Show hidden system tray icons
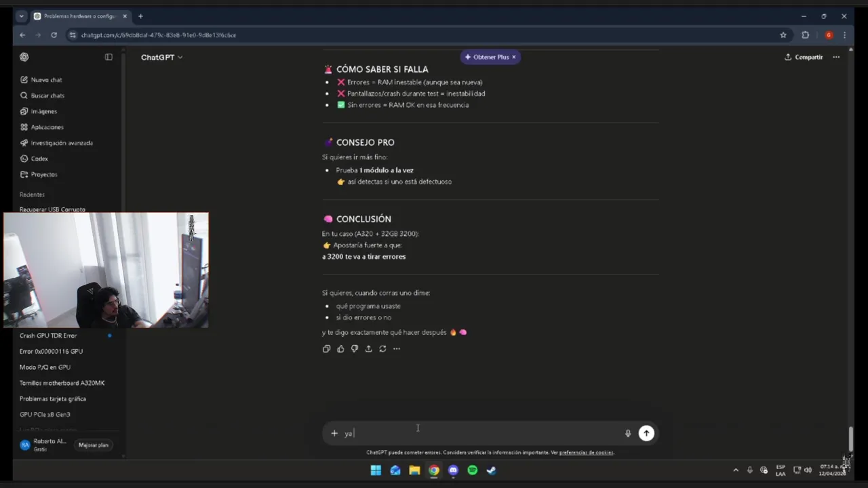868x488 pixels. coord(736,470)
